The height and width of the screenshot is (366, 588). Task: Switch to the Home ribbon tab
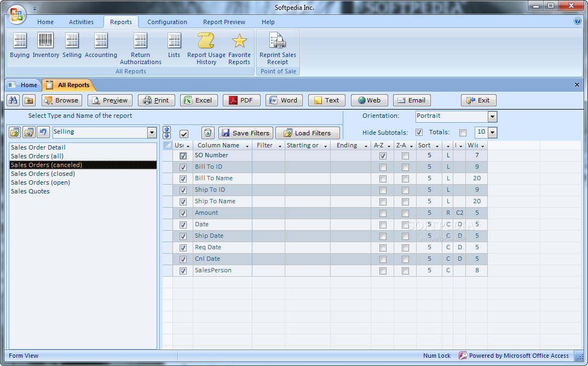click(x=45, y=22)
